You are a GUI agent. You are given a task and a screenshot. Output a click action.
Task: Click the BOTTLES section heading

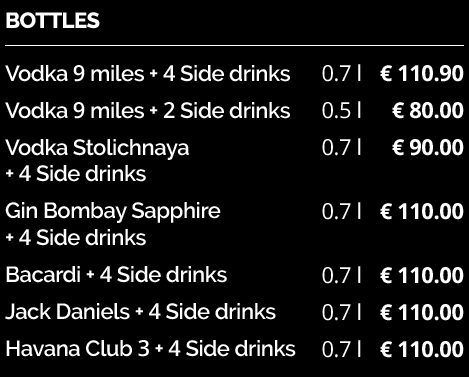tap(52, 20)
